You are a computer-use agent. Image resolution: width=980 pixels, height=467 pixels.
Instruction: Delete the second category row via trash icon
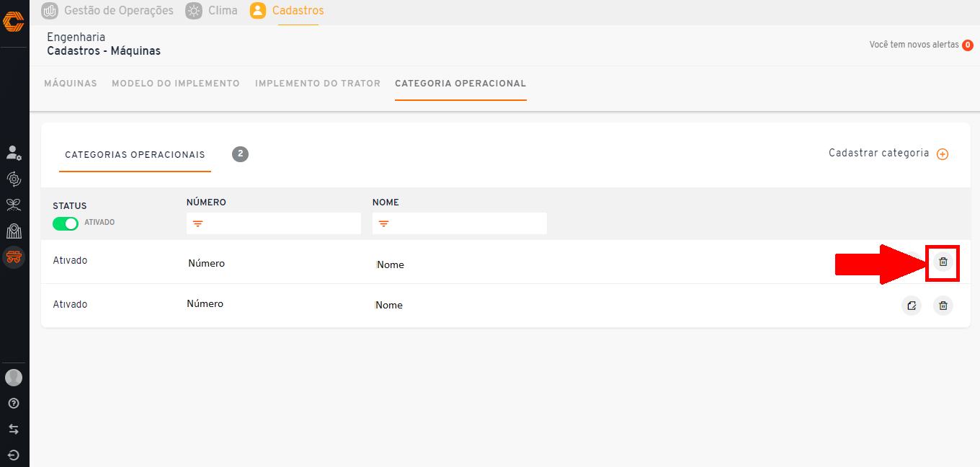point(943,306)
